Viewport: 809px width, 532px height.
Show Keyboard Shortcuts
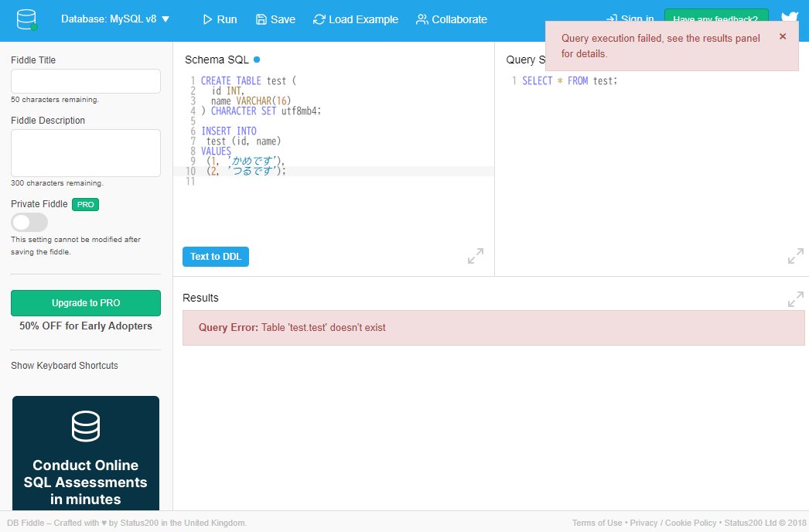64,365
